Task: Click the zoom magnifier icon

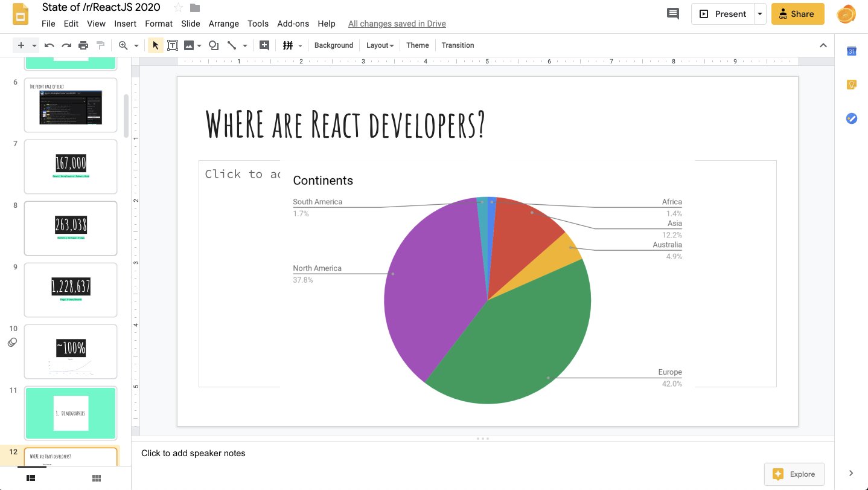Action: (x=123, y=45)
